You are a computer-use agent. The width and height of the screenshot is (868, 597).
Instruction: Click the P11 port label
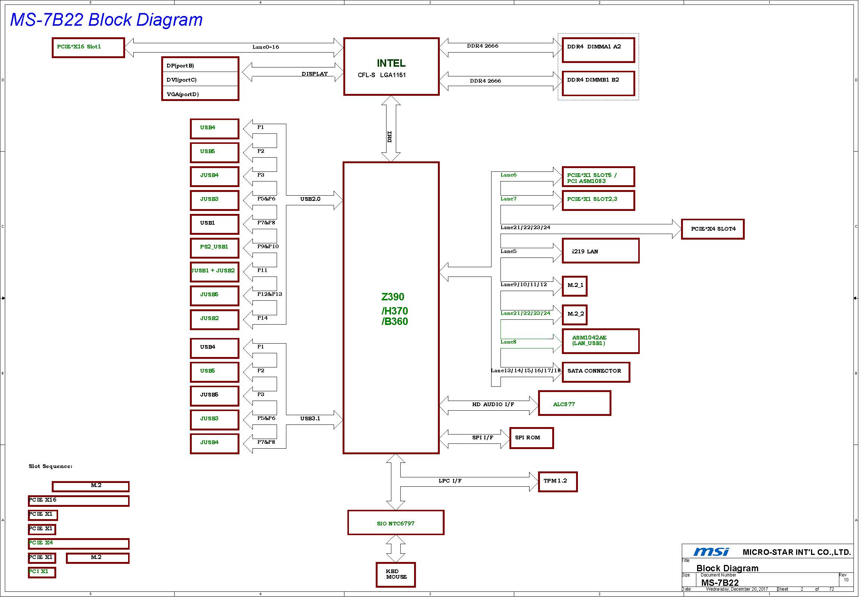[262, 270]
